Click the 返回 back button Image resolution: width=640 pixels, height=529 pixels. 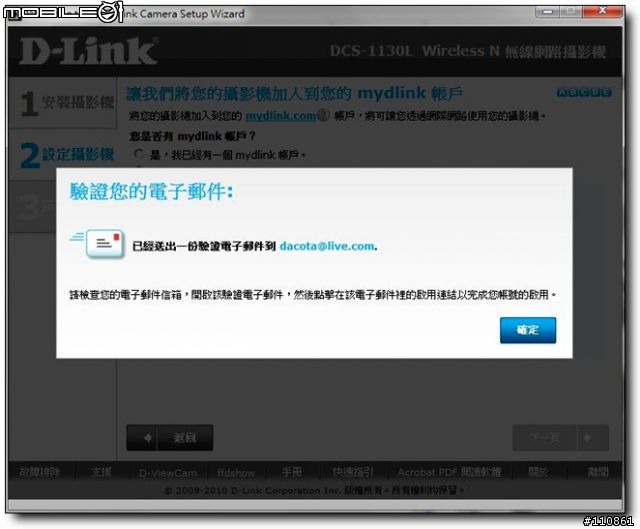(170, 438)
